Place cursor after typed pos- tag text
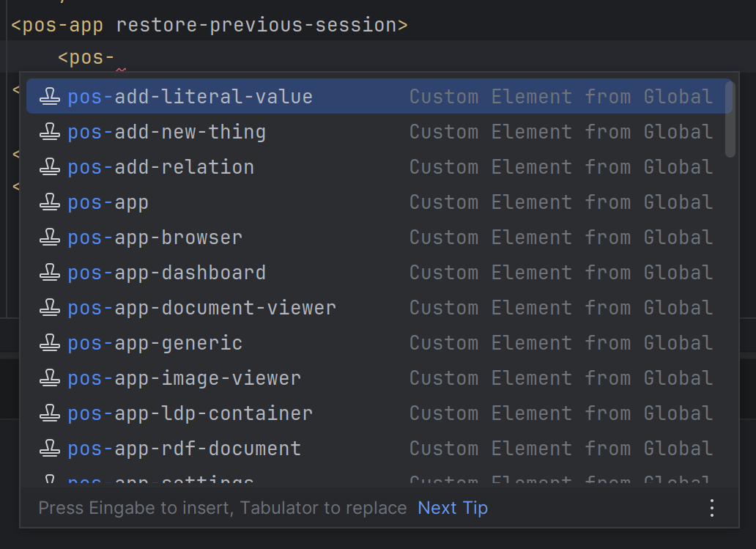 [116, 57]
